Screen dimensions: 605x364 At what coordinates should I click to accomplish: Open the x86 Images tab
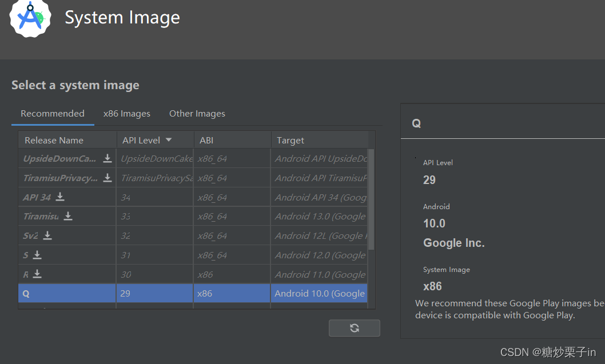127,114
